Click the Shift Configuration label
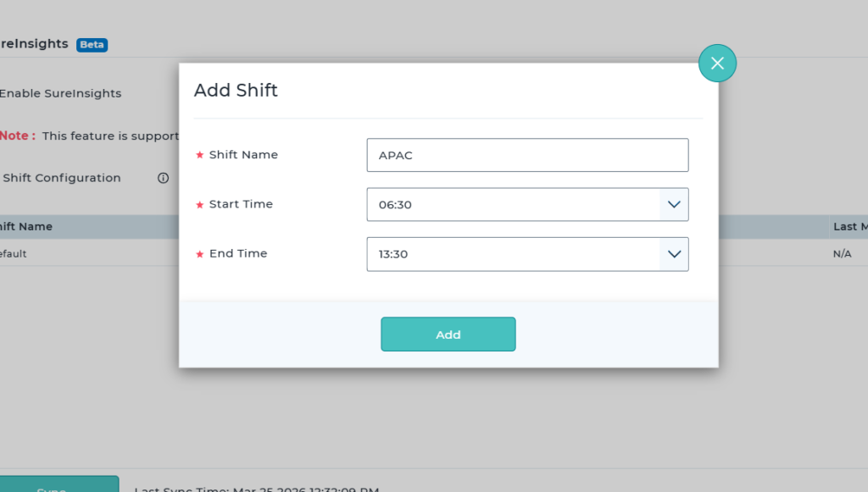The height and width of the screenshot is (492, 868). pyautogui.click(x=62, y=178)
